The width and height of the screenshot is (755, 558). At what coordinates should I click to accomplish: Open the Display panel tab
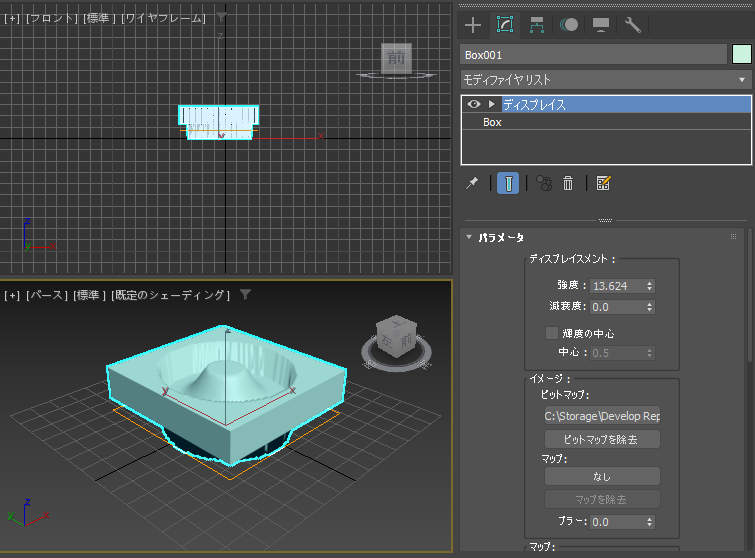tap(600, 25)
